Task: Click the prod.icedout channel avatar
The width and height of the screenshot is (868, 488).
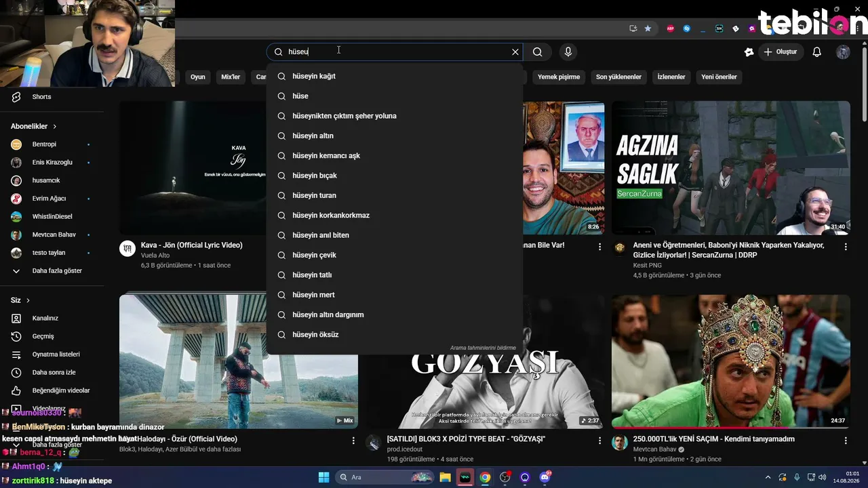Action: [x=374, y=443]
